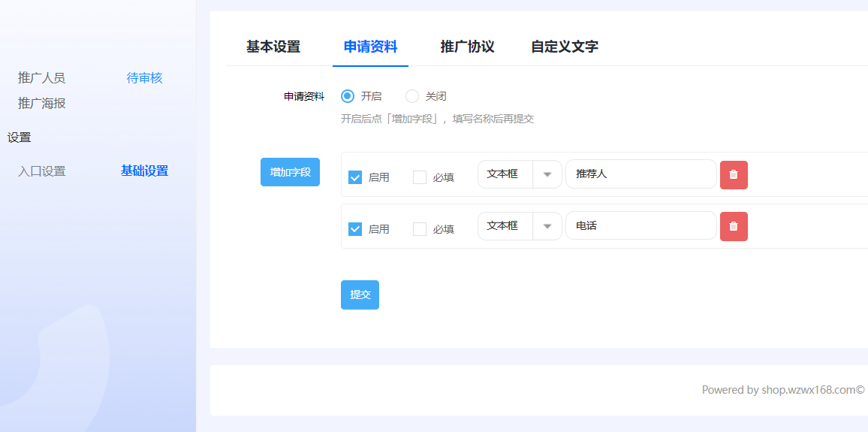
Task: Switch to the 自定义文字 tab
Action: [565, 47]
